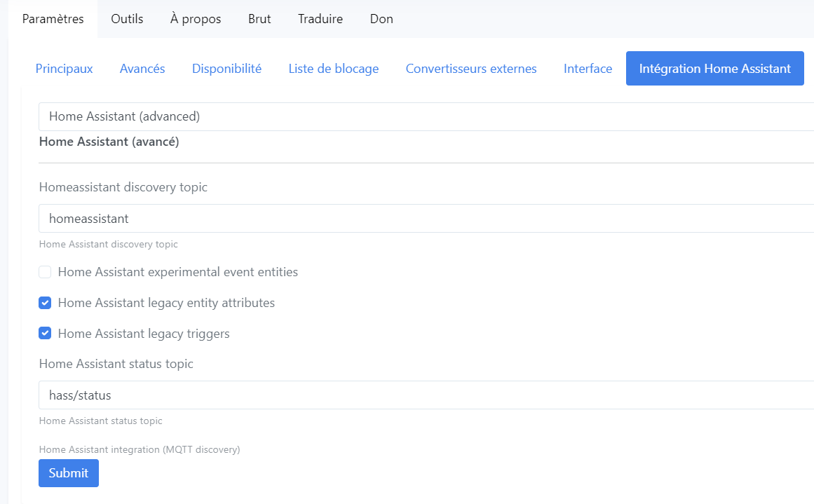
Task: Enable Home Assistant experimental event entities
Action: pos(45,272)
